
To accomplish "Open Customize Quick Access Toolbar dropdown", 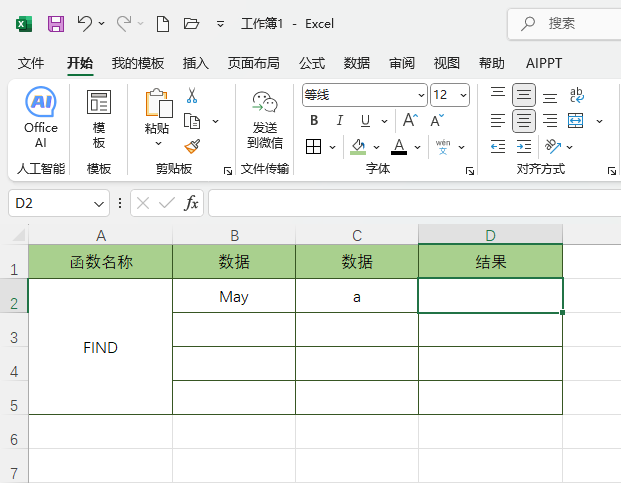I will pos(221,24).
